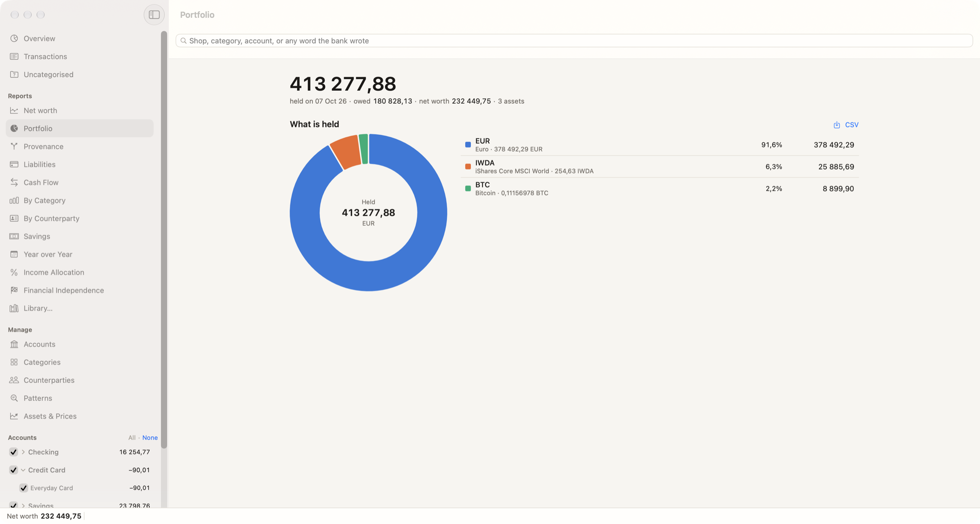Image resolution: width=980 pixels, height=524 pixels.
Task: Click the CSV export download icon
Action: (x=837, y=125)
